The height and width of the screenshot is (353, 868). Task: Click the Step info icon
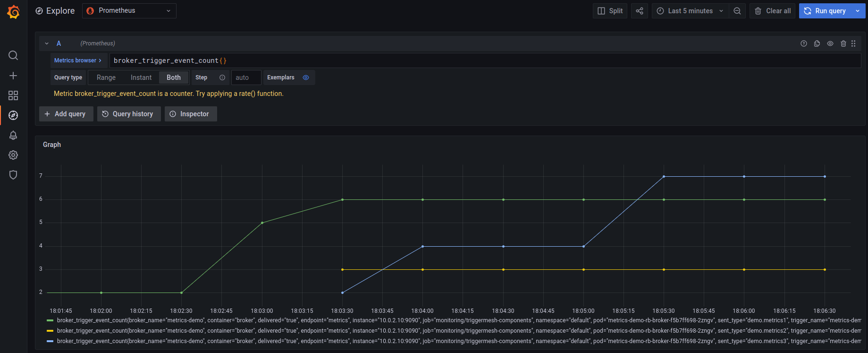tap(222, 77)
